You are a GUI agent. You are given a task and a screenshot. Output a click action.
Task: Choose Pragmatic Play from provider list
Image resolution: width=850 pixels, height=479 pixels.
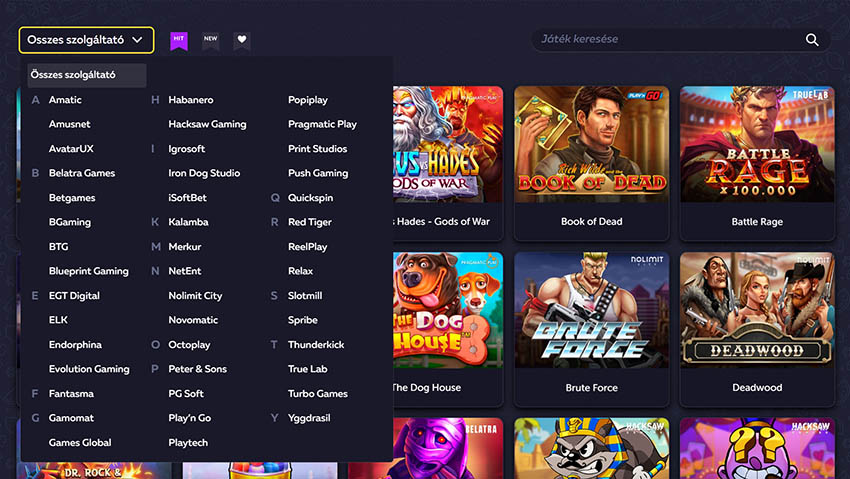pos(322,124)
